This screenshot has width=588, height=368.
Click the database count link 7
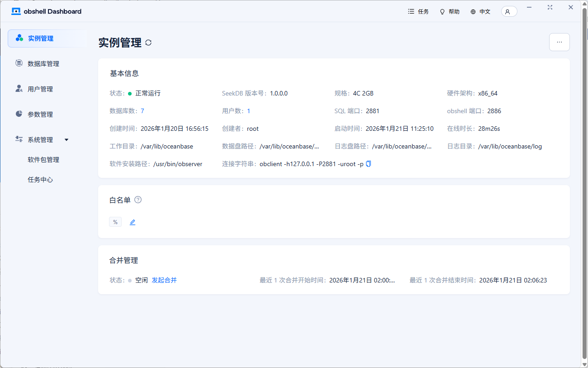142,111
